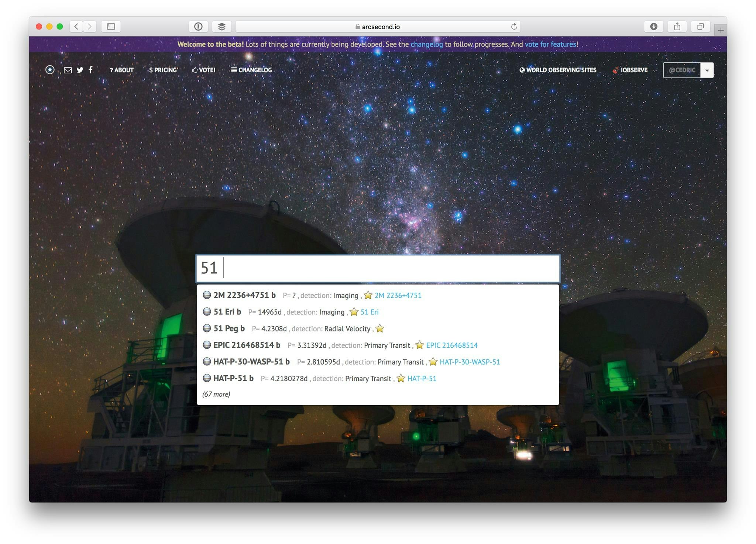Open World Observing Sites page
Screen dimensions: 756x544
[x=558, y=70]
